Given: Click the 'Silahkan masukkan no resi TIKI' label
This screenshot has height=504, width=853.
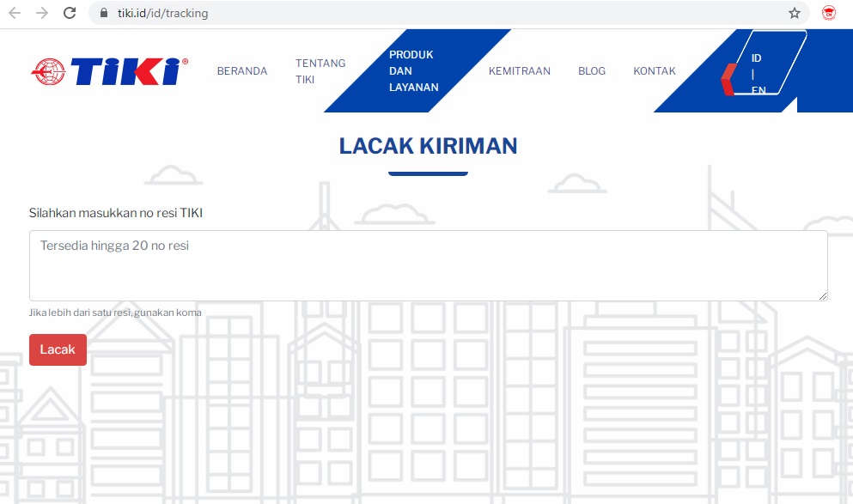Looking at the screenshot, I should tap(116, 213).
